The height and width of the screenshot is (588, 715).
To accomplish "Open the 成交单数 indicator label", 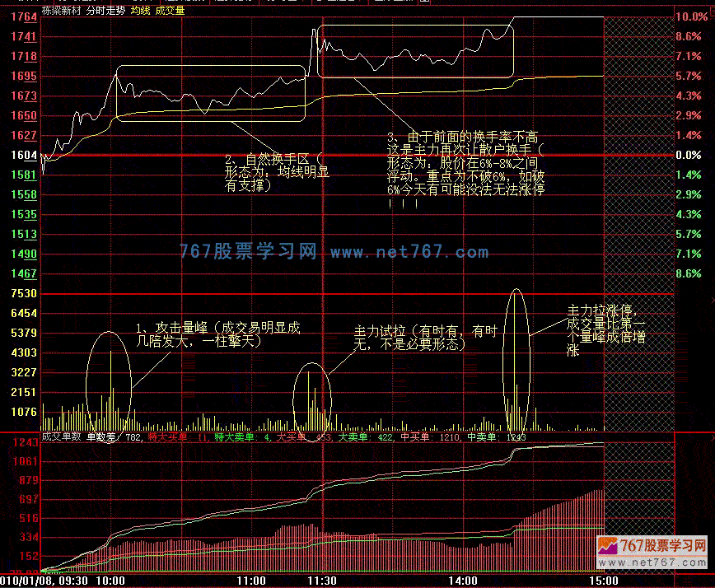I will [62, 437].
